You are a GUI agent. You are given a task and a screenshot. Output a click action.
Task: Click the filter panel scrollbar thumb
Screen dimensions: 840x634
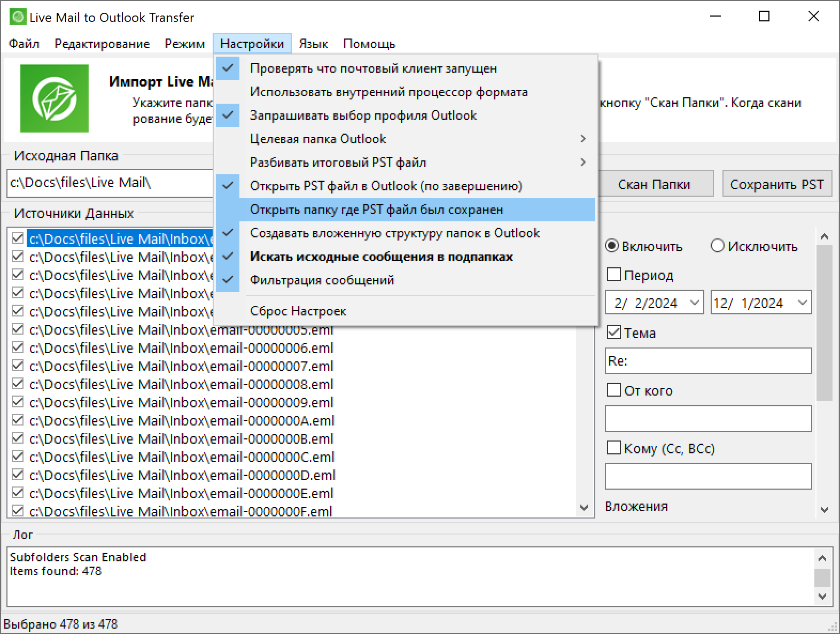825,322
